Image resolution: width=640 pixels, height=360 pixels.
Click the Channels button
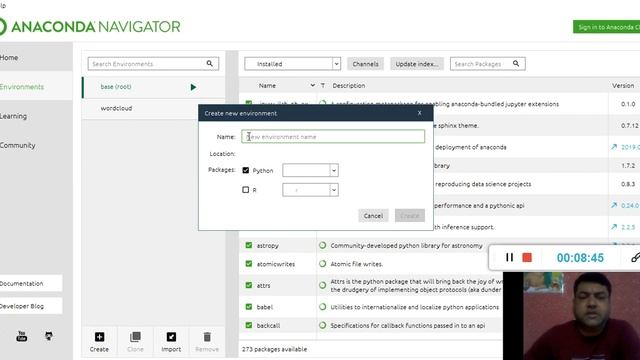click(365, 64)
